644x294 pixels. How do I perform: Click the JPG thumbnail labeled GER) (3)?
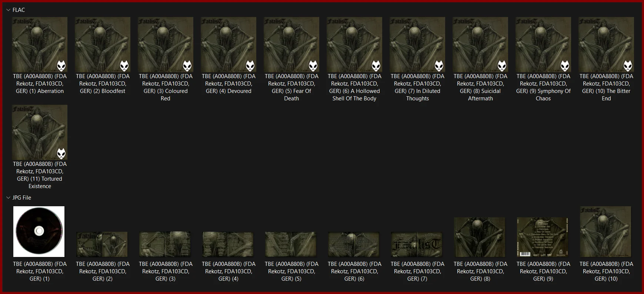click(x=165, y=244)
